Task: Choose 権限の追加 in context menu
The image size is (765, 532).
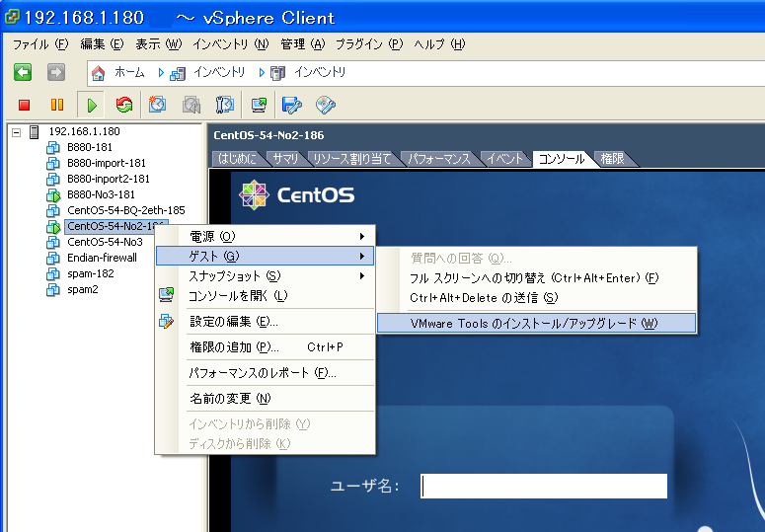Action: 265,347
